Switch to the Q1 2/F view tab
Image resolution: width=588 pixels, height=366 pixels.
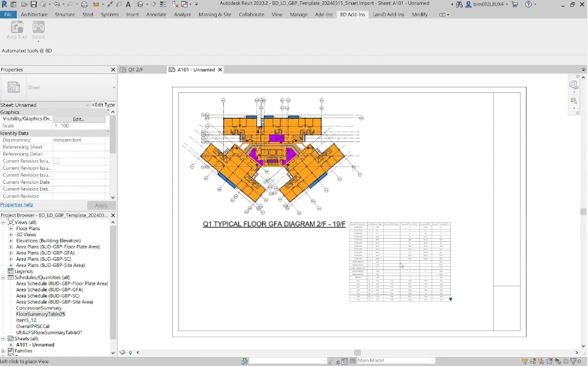pos(135,70)
